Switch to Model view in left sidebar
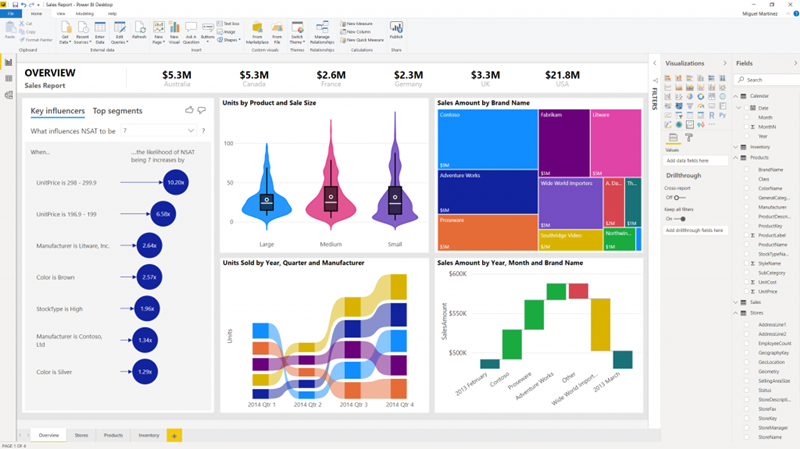This screenshot has height=449, width=800. pyautogui.click(x=9, y=95)
